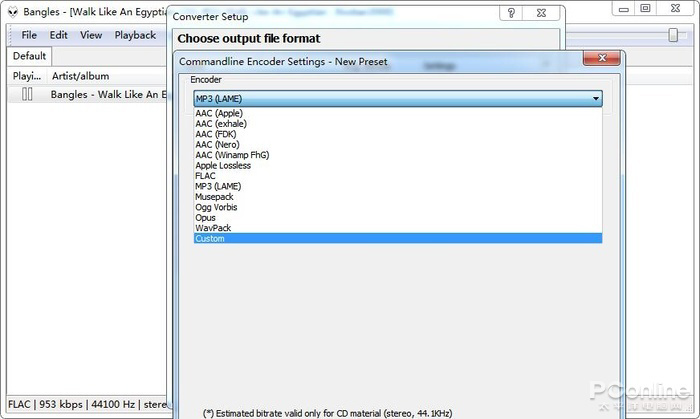This screenshot has height=419, width=700.
Task: Click the Artist/album column header
Action: pyautogui.click(x=80, y=76)
